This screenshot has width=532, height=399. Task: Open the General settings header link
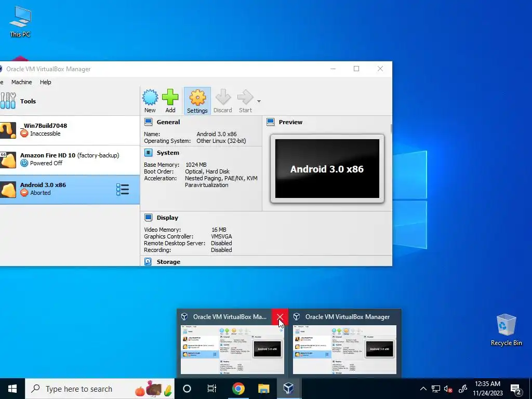(168, 122)
